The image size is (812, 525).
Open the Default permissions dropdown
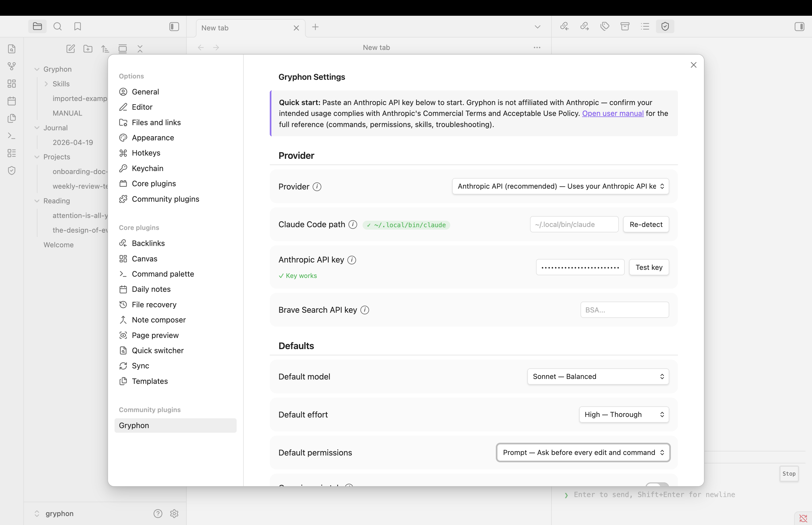point(583,453)
